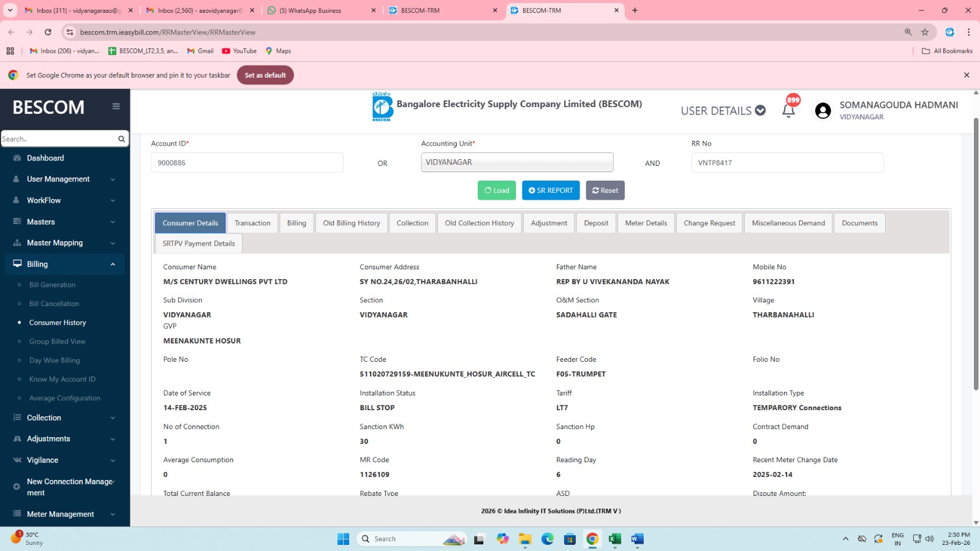
Task: Go to the Dashboard page
Action: coord(45,158)
